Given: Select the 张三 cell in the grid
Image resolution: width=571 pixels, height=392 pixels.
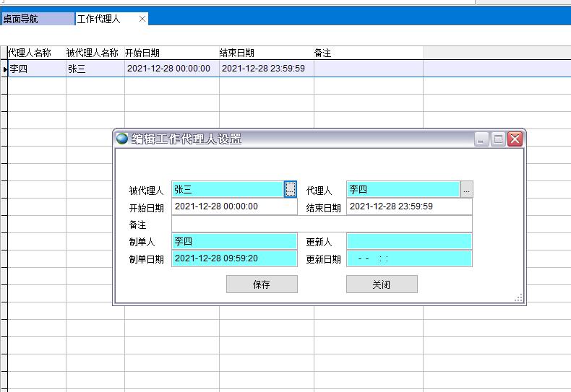Looking at the screenshot, I should click(95, 69).
